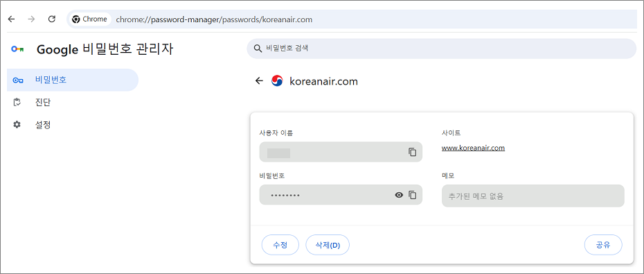This screenshot has height=274, width=644.
Task: Click the 비밀번호 검색 search field
Action: (442, 49)
